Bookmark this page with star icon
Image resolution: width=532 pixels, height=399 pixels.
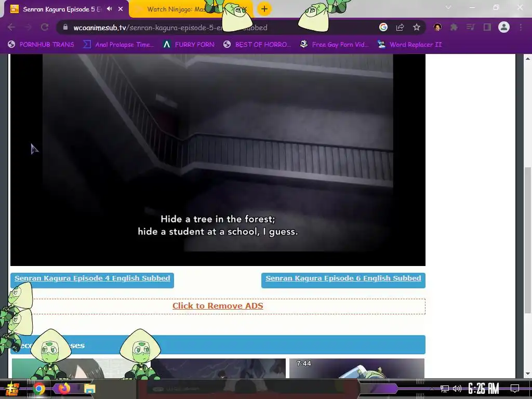[x=417, y=27]
